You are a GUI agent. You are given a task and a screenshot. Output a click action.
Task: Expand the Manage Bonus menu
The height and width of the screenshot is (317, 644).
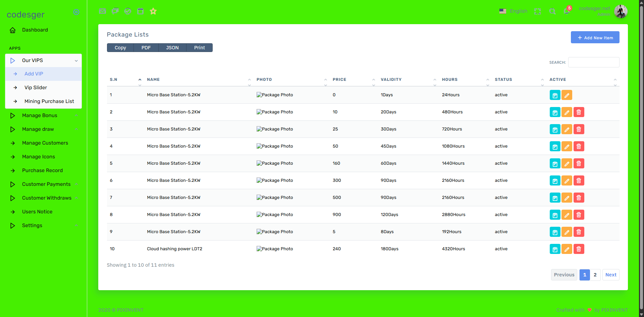click(x=44, y=116)
